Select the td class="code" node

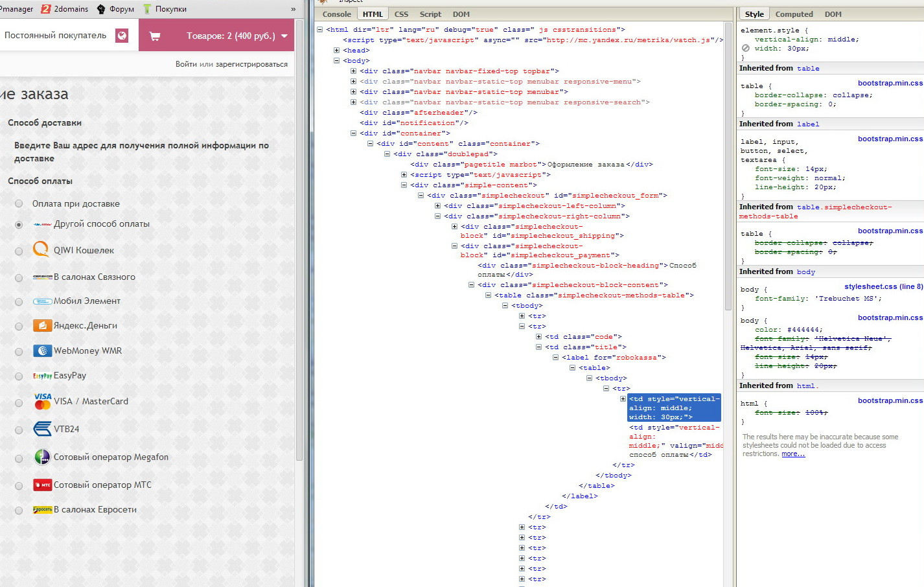[583, 337]
